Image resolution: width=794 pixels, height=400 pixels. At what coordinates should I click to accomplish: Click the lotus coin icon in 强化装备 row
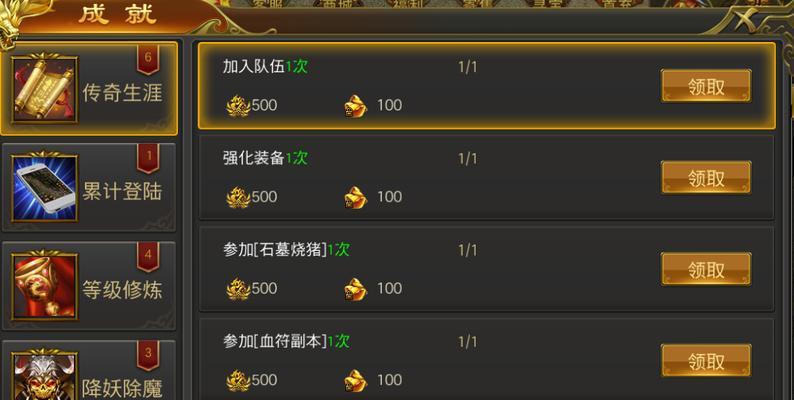click(x=238, y=197)
